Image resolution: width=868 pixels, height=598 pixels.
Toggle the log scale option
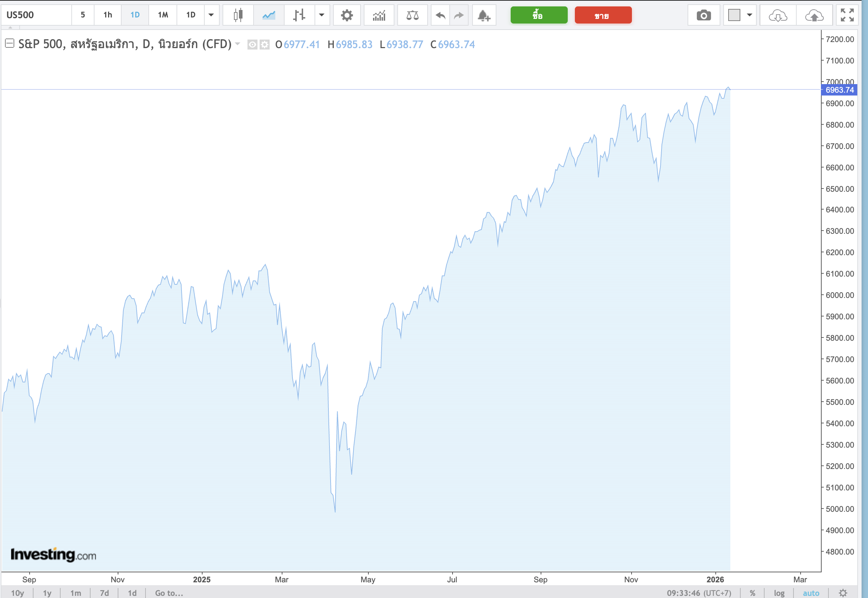pyautogui.click(x=779, y=593)
